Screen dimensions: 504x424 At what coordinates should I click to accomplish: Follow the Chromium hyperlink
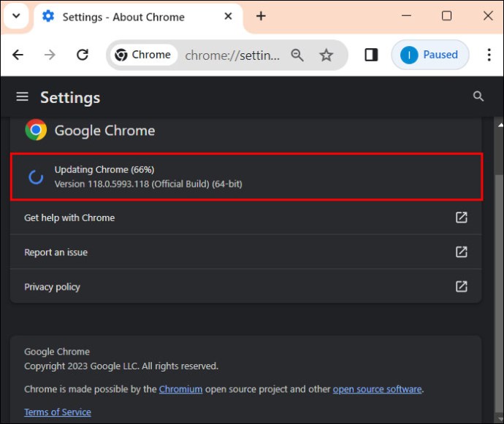pos(180,389)
